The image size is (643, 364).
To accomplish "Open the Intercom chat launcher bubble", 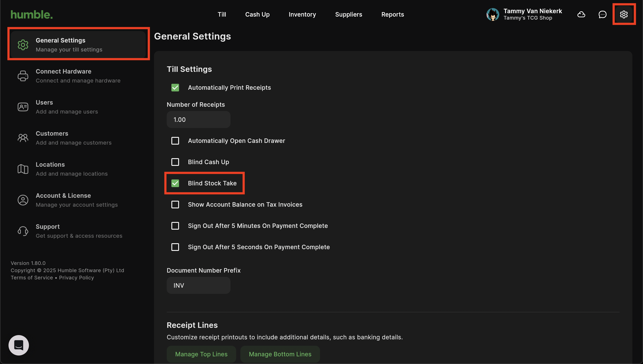I will (19, 345).
